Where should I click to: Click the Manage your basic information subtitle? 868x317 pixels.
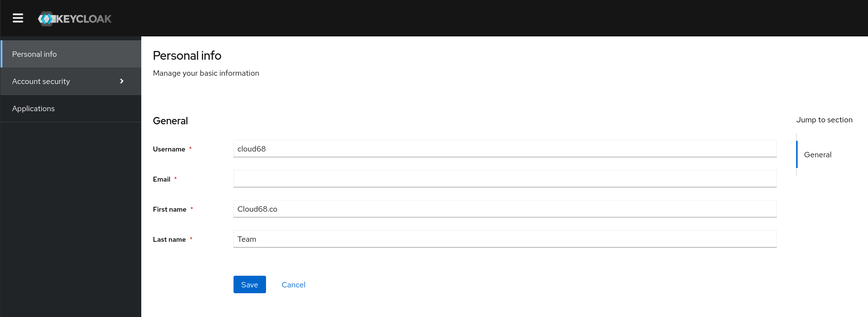tap(206, 73)
